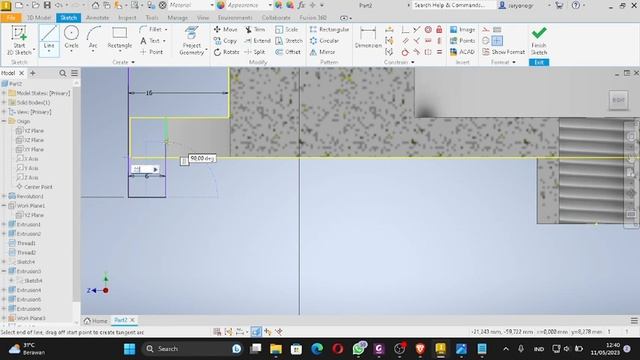
Task: Switch to Annotate tab
Action: [98, 18]
